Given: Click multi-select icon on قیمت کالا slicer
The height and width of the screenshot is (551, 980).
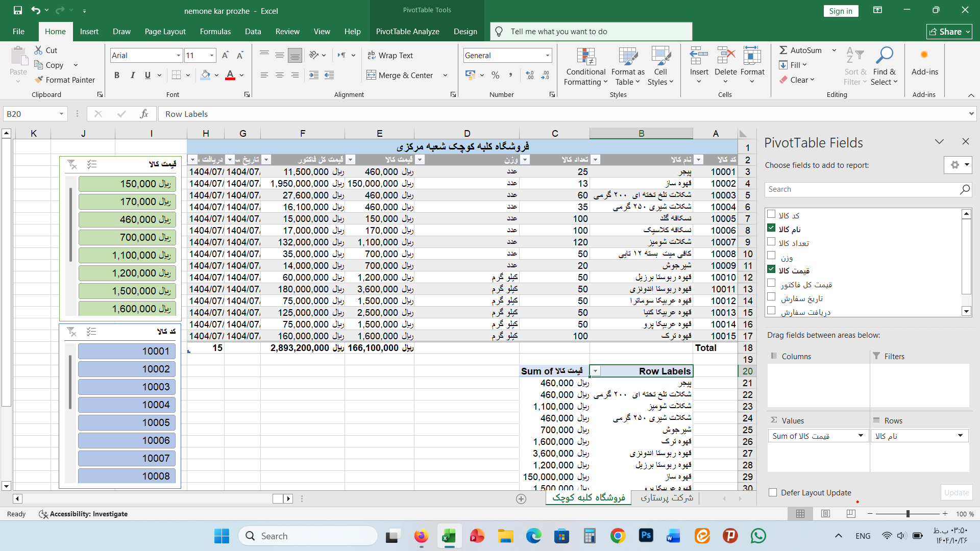Looking at the screenshot, I should click(x=92, y=164).
